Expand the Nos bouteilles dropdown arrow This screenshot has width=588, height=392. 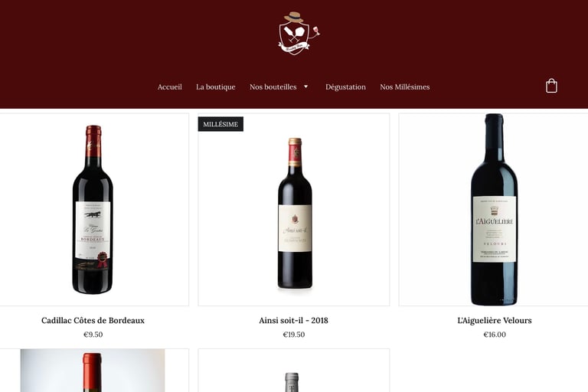click(306, 87)
